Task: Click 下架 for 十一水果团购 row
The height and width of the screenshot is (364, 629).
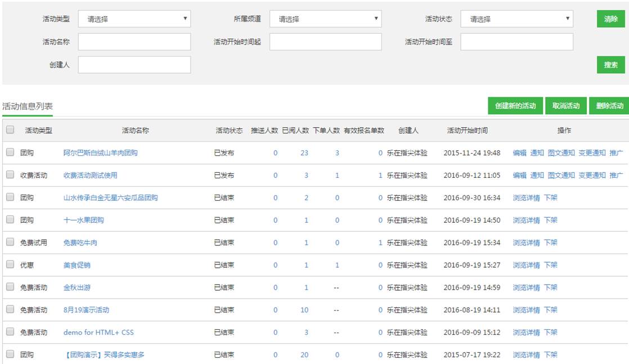Action: pyautogui.click(x=550, y=220)
